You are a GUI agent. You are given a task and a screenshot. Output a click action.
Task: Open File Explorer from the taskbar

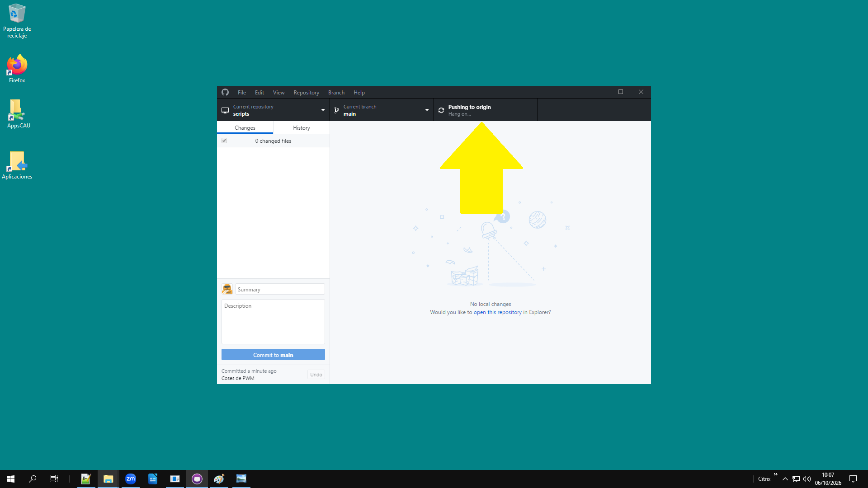tap(108, 479)
